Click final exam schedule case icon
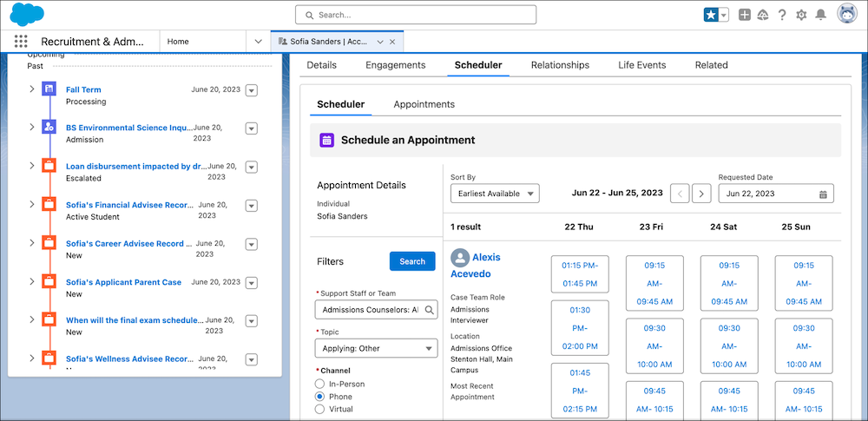 point(49,320)
